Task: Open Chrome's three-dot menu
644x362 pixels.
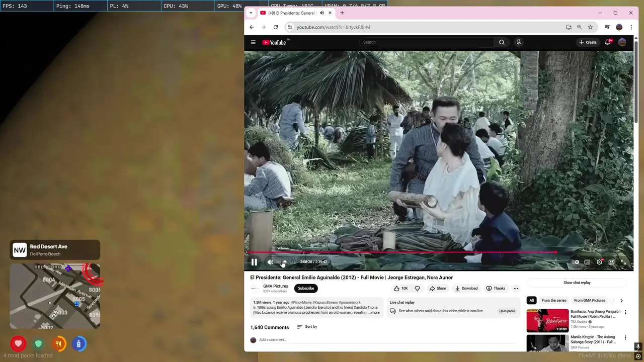Action: [631, 27]
